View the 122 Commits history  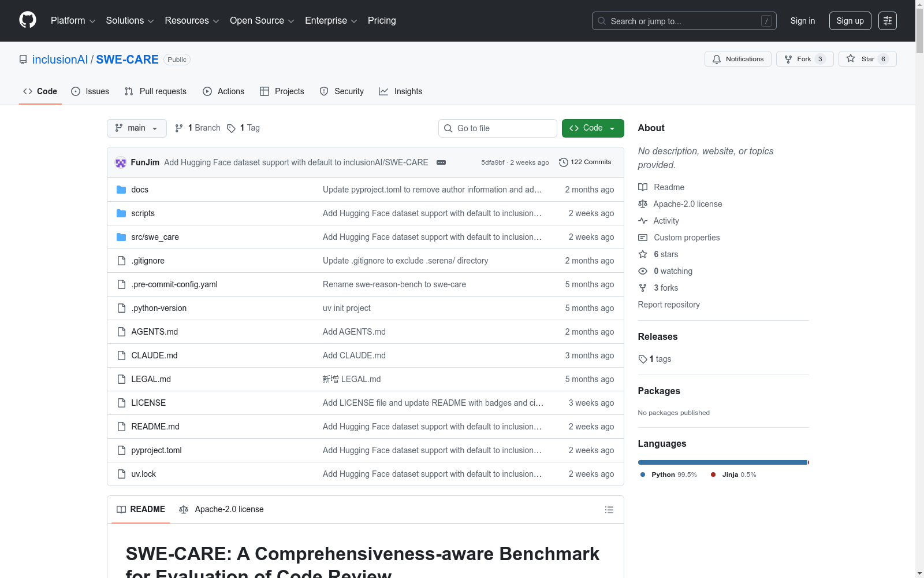coord(585,162)
